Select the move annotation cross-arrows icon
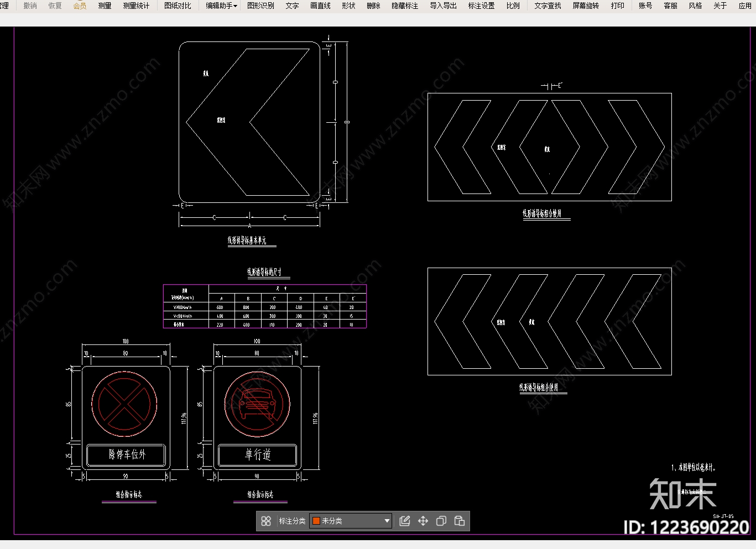756x549 pixels. (423, 521)
